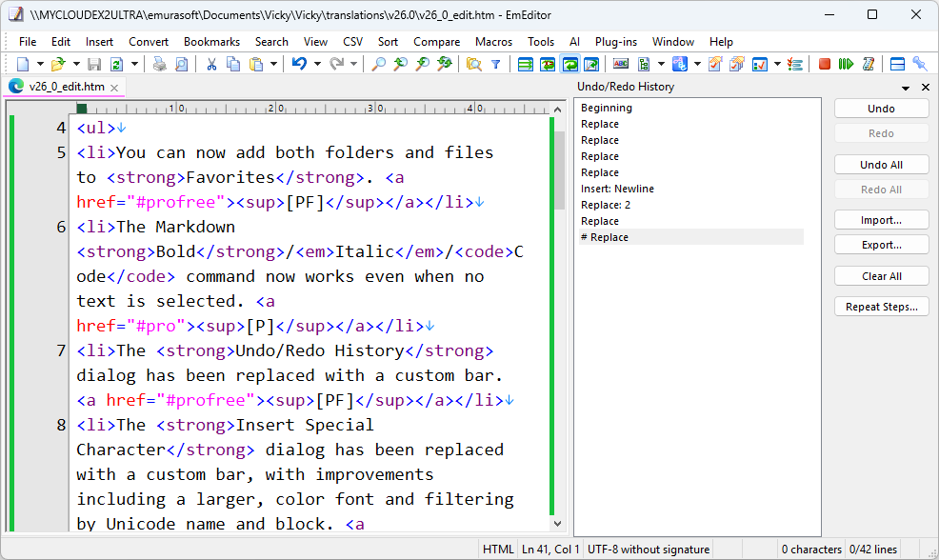Toggle Wrap by Page mode
Screen dimensions: 939x560
click(x=591, y=64)
